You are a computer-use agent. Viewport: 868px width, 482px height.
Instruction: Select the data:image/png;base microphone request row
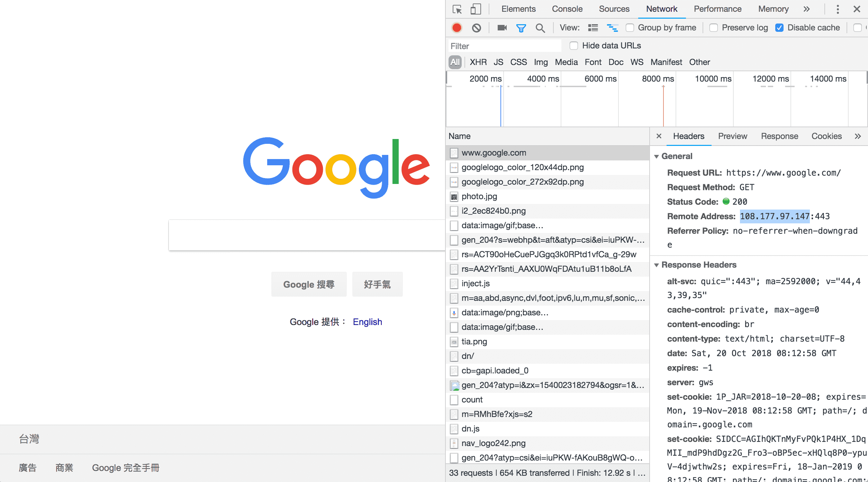coord(548,313)
